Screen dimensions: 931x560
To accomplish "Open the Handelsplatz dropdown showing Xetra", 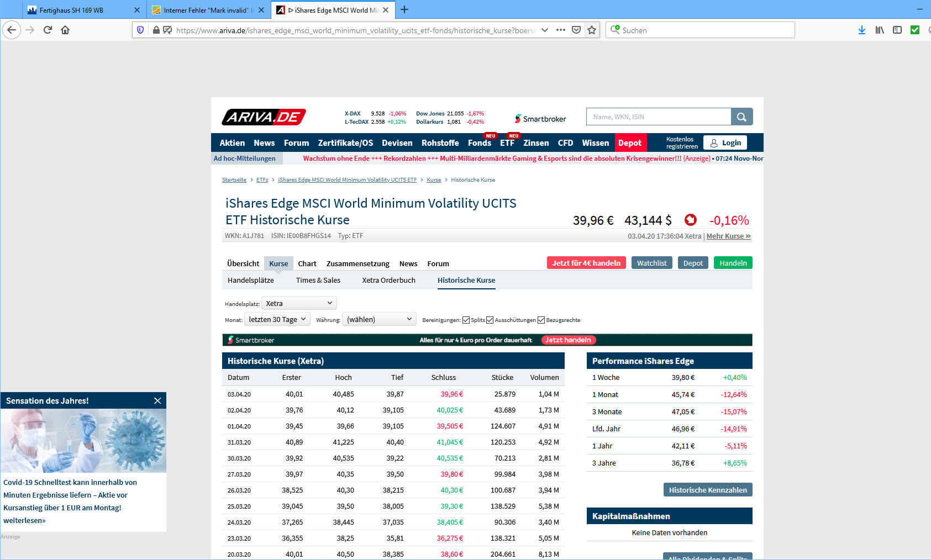I will pyautogui.click(x=299, y=303).
